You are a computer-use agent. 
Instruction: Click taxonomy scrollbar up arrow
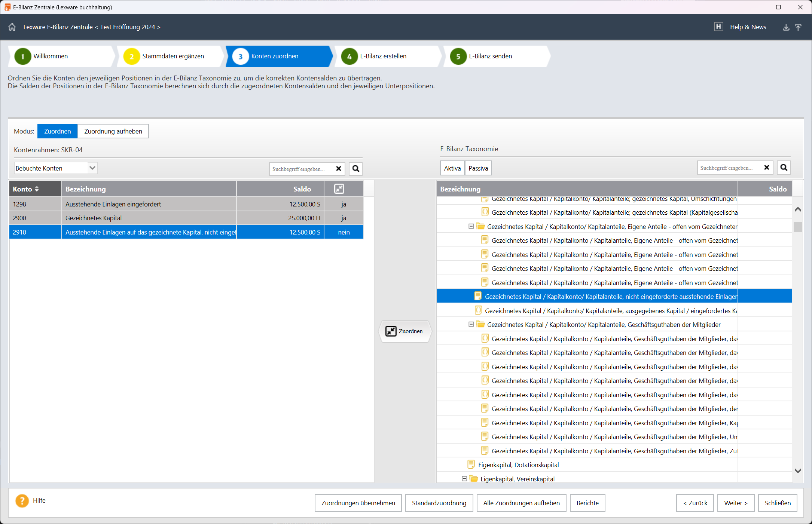coord(798,209)
